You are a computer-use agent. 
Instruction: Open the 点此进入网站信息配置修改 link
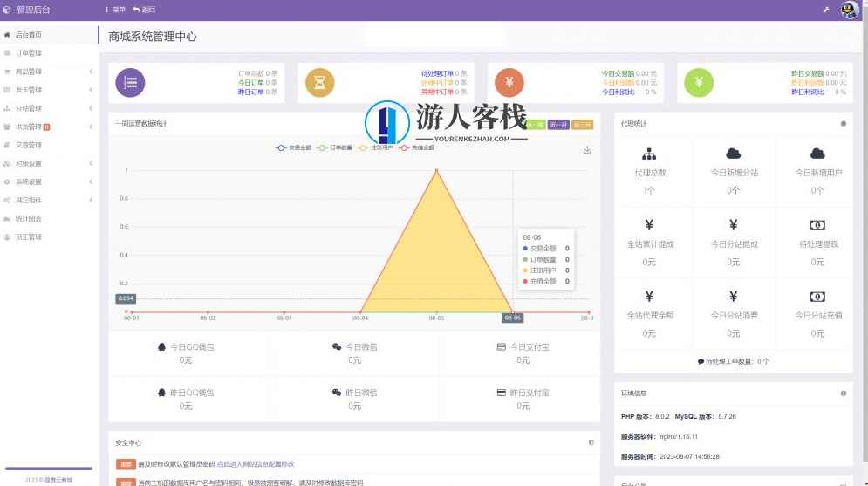pos(256,464)
